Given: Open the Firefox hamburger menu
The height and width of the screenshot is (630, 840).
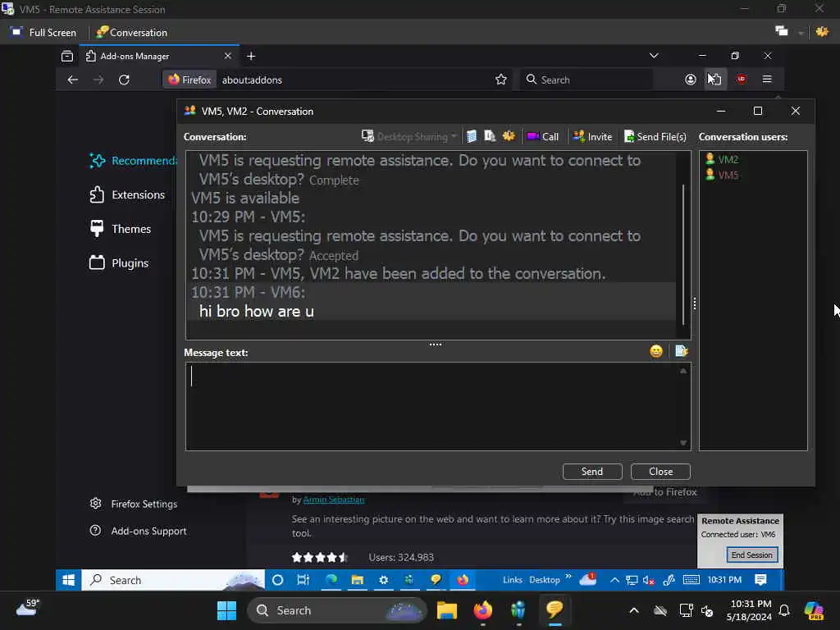Looking at the screenshot, I should click(x=767, y=80).
